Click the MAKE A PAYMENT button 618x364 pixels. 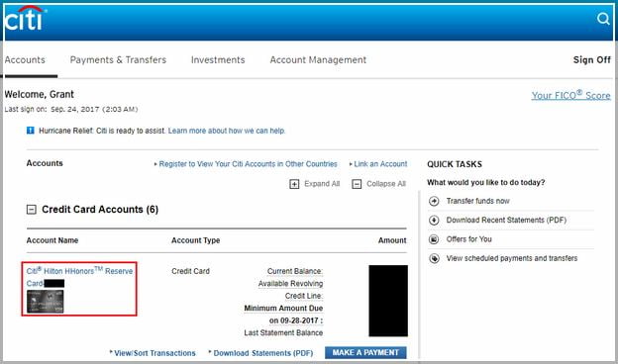click(365, 352)
